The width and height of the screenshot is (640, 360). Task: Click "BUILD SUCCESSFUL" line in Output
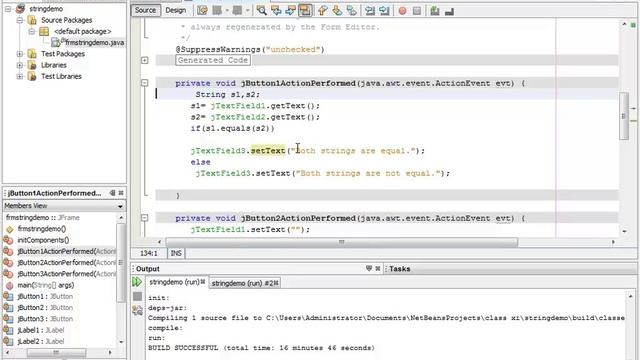[261, 348]
